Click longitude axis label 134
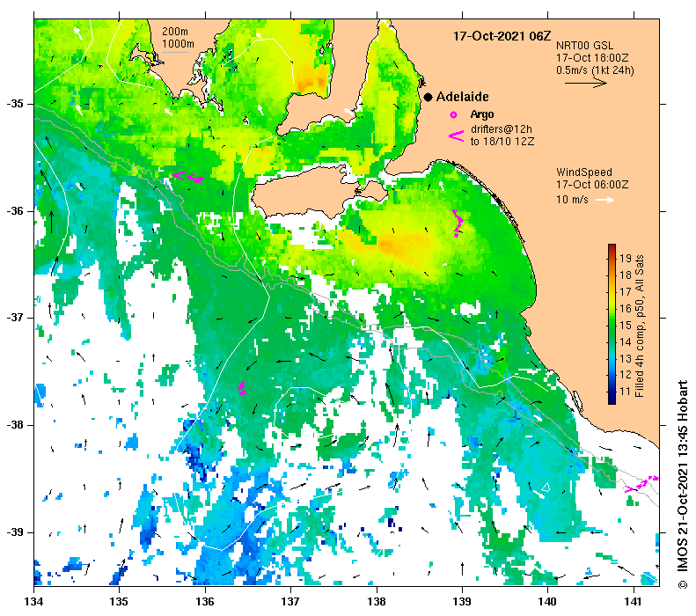Image resolution: width=696 pixels, height=616 pixels. tap(33, 602)
